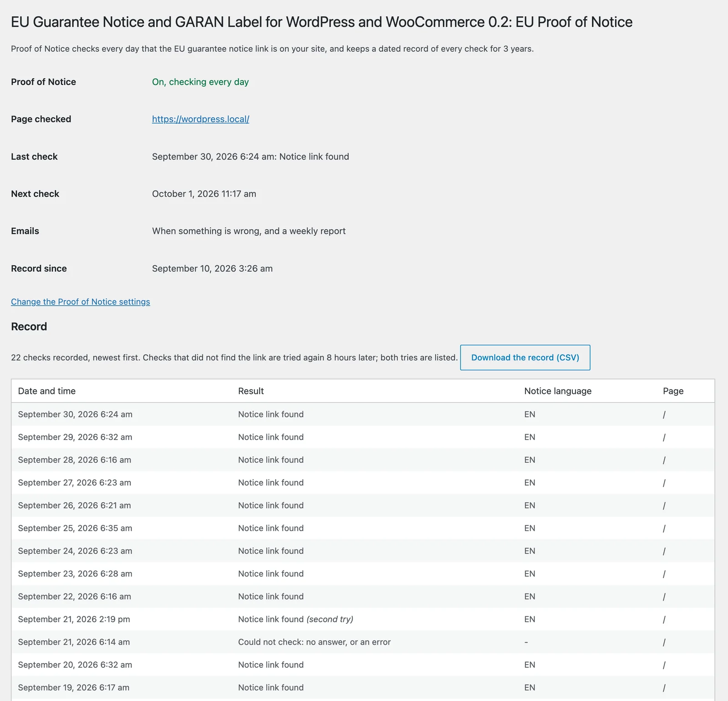728x701 pixels.
Task: Click the Emails field label
Action: point(25,231)
